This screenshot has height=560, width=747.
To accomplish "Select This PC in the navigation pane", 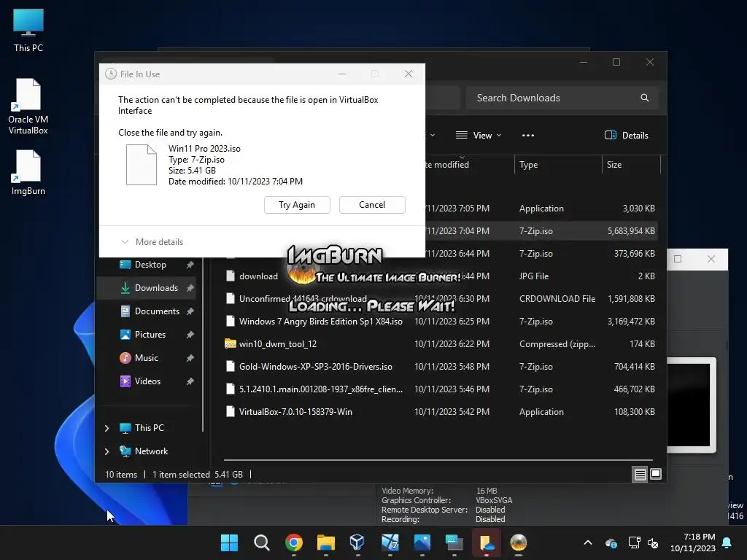I will click(x=149, y=428).
